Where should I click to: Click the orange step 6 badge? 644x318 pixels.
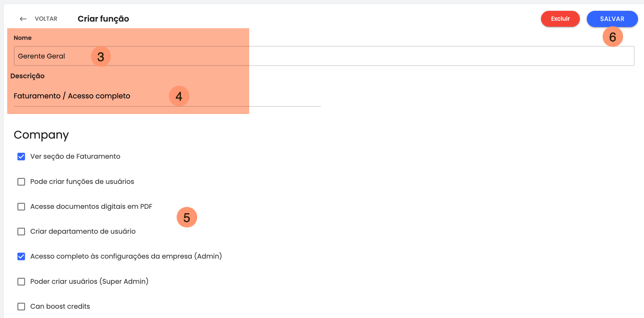(x=613, y=37)
